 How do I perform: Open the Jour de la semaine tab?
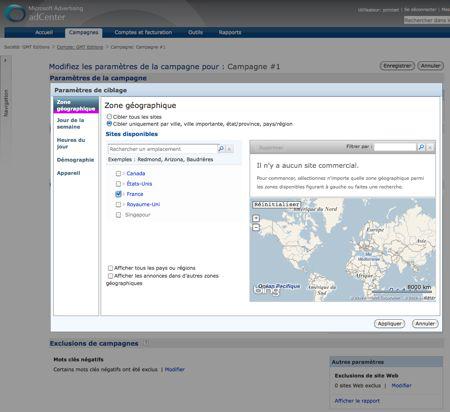pos(70,123)
